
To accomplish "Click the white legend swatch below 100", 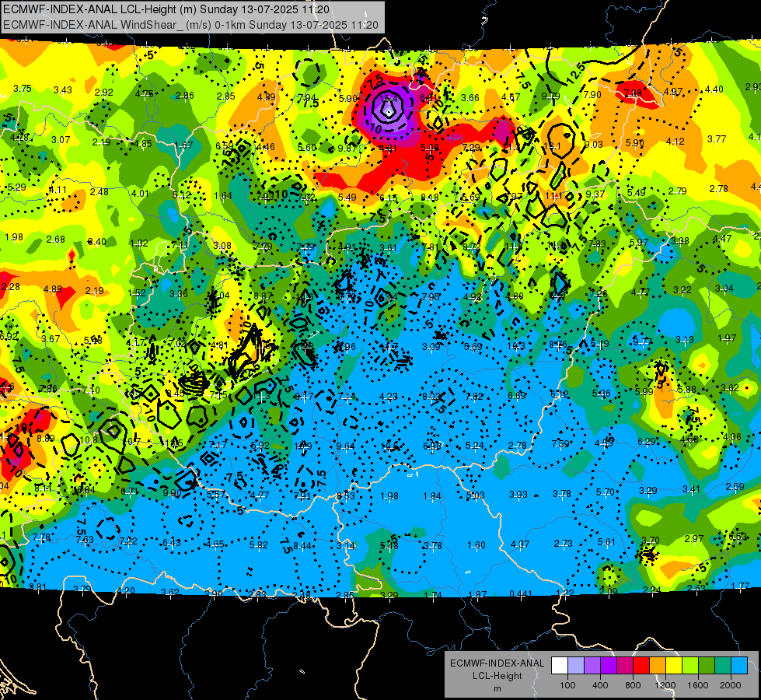I will (560, 666).
